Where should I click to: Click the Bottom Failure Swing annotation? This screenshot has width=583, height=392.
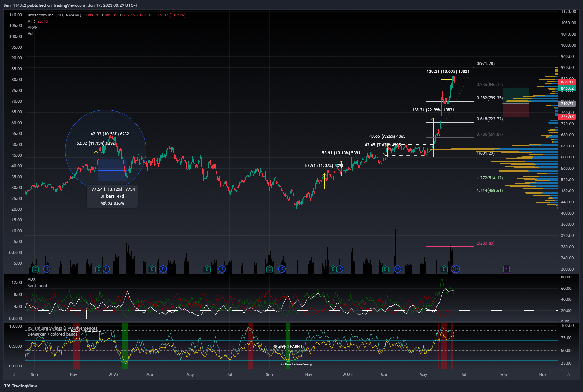point(296,364)
